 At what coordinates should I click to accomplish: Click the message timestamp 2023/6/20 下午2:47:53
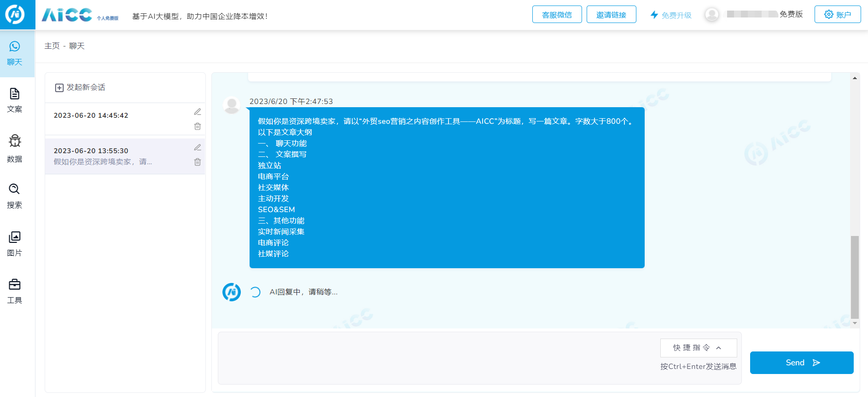(291, 101)
